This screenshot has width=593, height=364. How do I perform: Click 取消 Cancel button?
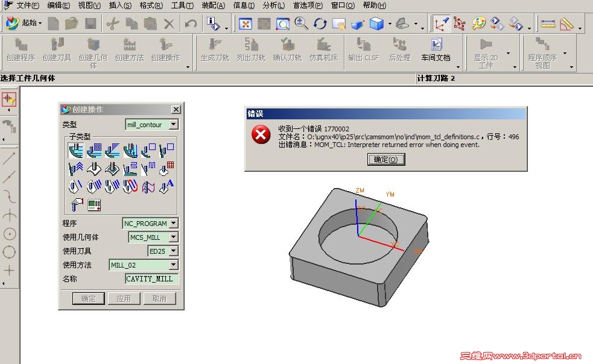[x=159, y=298]
